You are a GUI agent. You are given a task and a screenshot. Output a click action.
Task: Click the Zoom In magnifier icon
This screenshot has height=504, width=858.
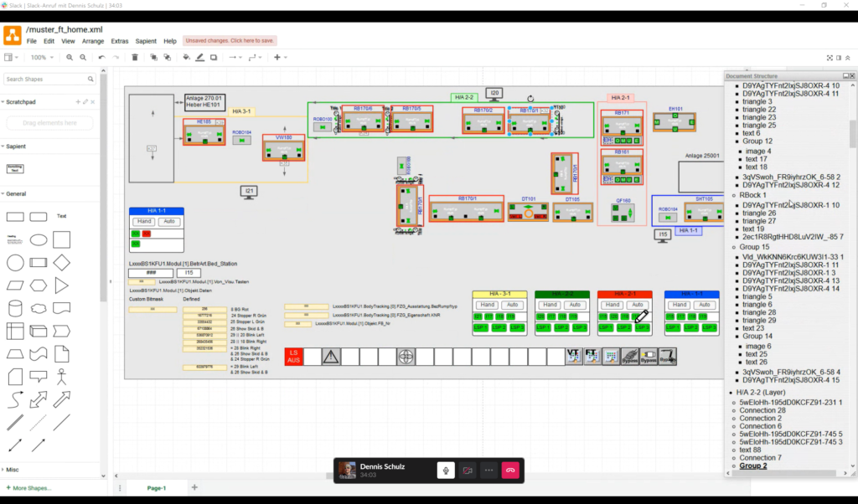[x=70, y=58]
